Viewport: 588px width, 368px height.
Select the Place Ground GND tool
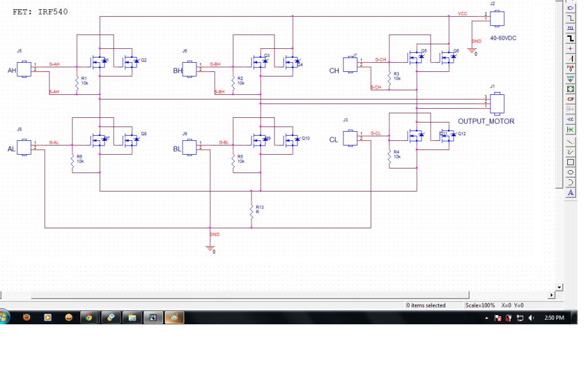[x=570, y=79]
